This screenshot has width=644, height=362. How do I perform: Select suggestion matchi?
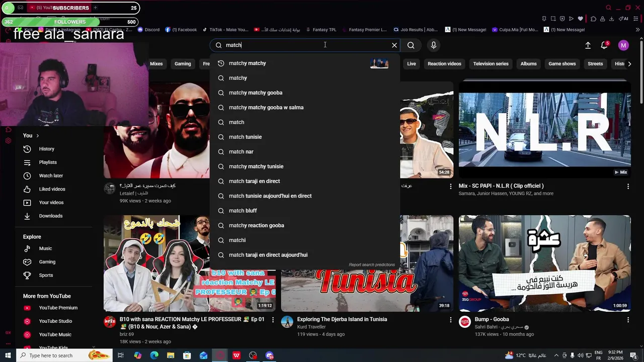pos(305,240)
